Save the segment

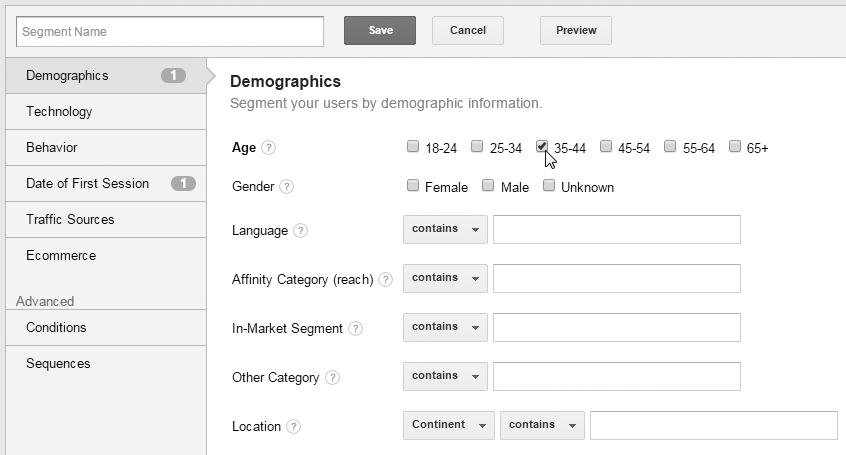(x=380, y=30)
